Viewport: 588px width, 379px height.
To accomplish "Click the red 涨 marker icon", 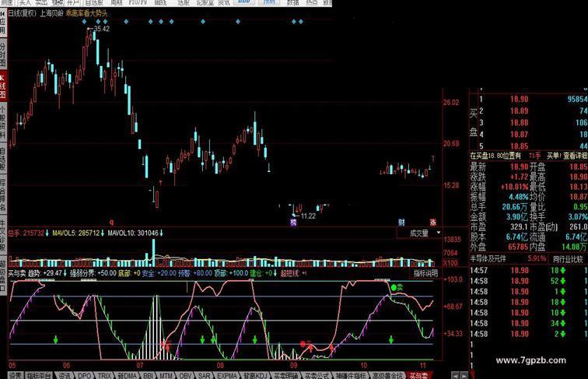I will 433,222.
